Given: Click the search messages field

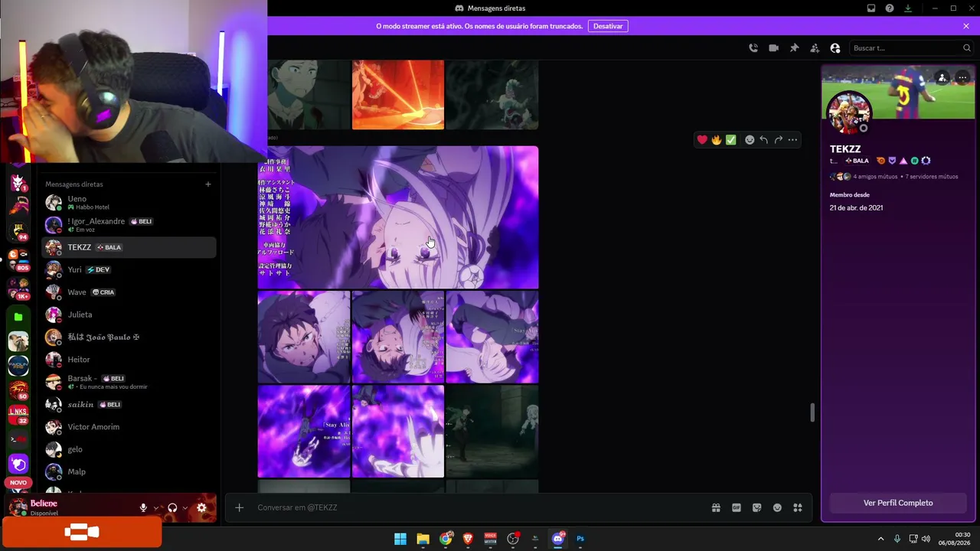Looking at the screenshot, I should [x=912, y=48].
